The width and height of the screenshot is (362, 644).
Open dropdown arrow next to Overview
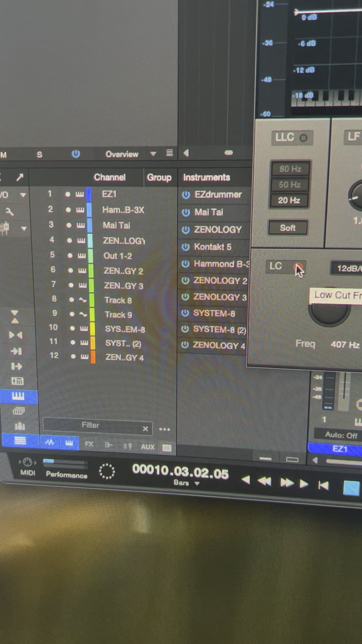(x=153, y=154)
